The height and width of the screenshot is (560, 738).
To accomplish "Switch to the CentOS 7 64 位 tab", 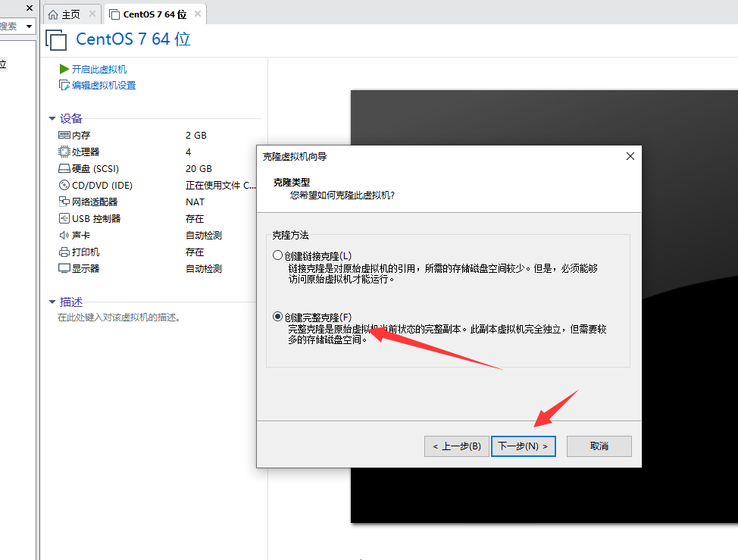I will coord(155,14).
